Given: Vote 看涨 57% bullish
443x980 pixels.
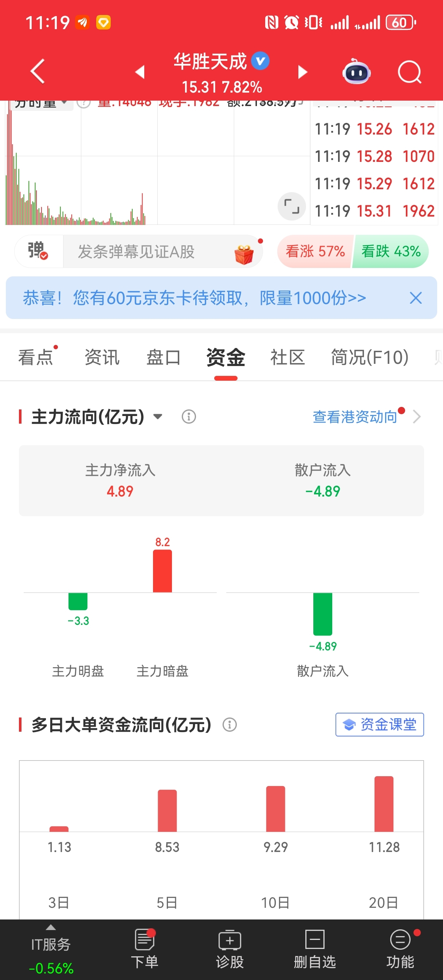Looking at the screenshot, I should [315, 251].
